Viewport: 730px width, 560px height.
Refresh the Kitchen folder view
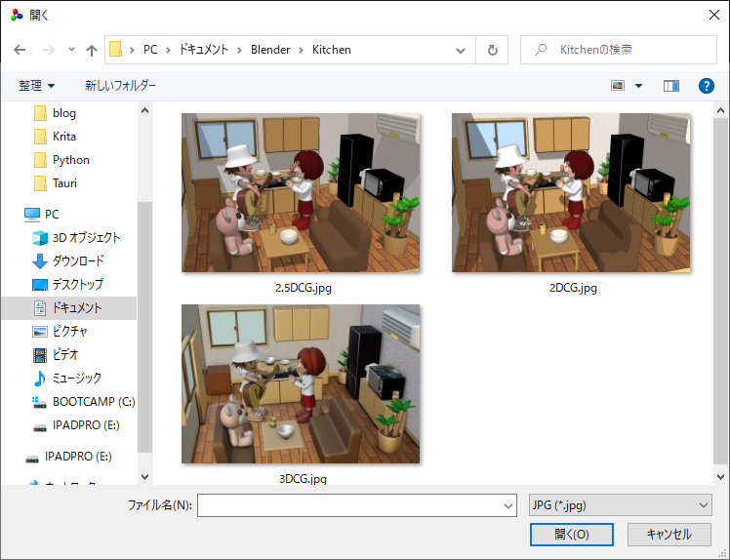click(492, 50)
